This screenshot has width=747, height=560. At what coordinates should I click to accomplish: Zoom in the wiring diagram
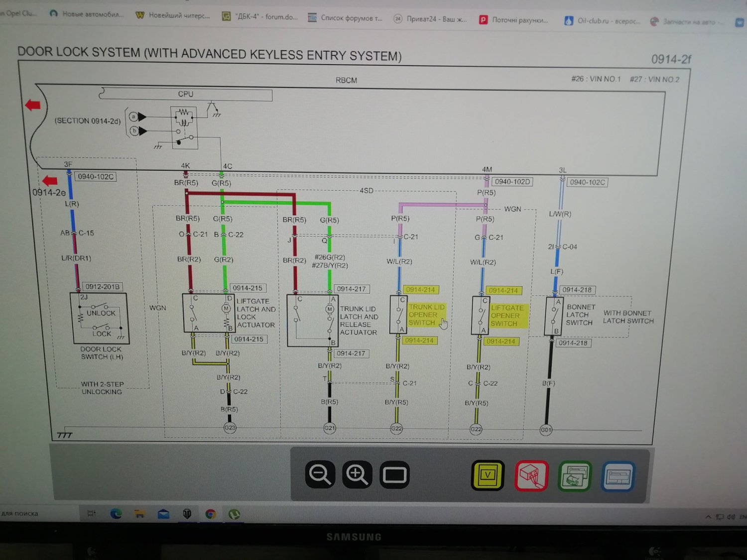point(357,474)
